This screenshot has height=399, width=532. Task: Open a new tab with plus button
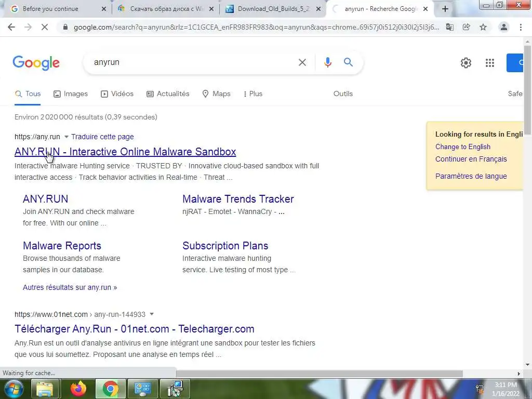tap(445, 9)
